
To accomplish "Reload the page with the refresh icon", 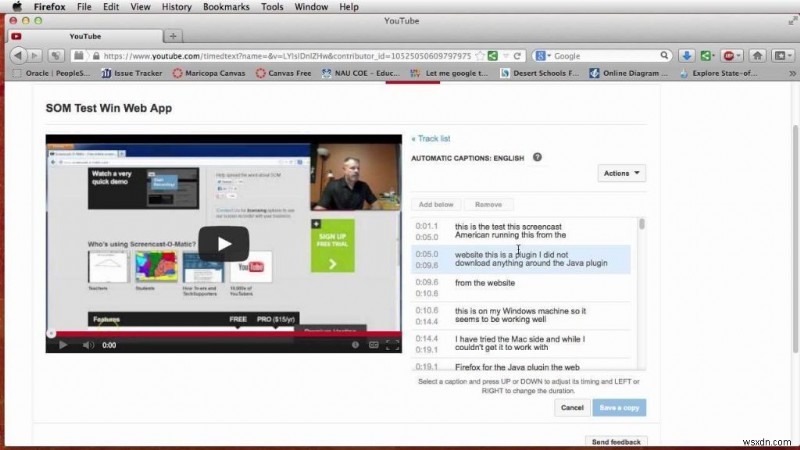I will (x=517, y=56).
